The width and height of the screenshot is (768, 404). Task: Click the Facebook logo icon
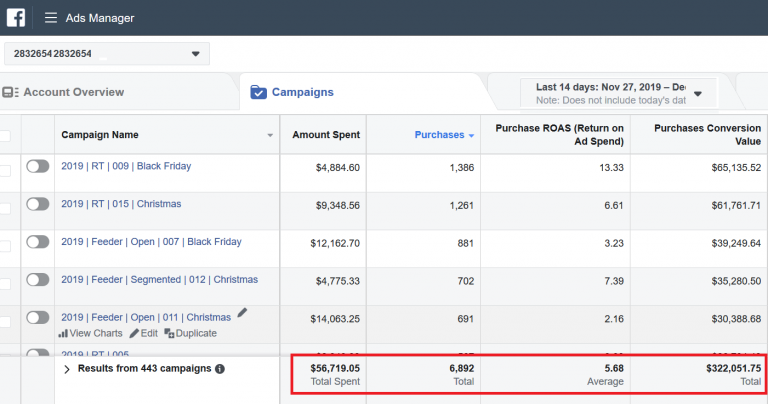coord(16,18)
